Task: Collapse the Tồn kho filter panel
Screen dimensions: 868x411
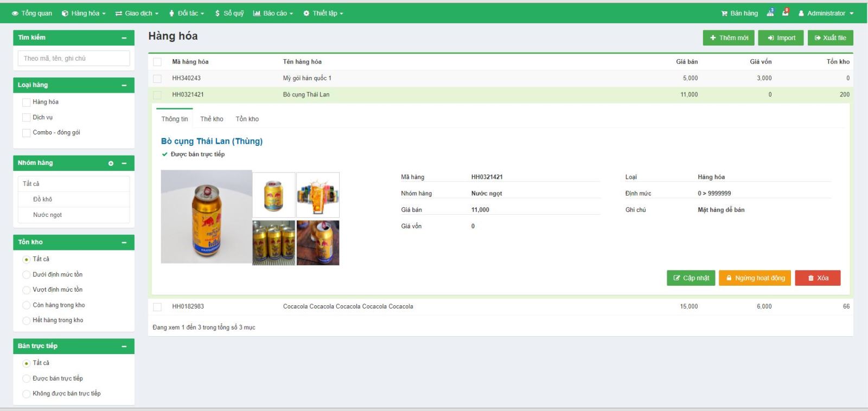Action: (124, 242)
